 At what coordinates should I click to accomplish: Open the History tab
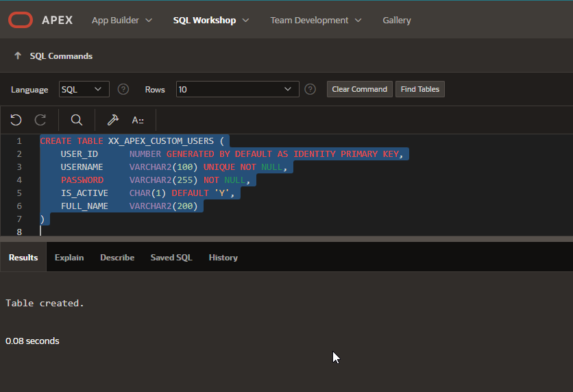click(223, 257)
